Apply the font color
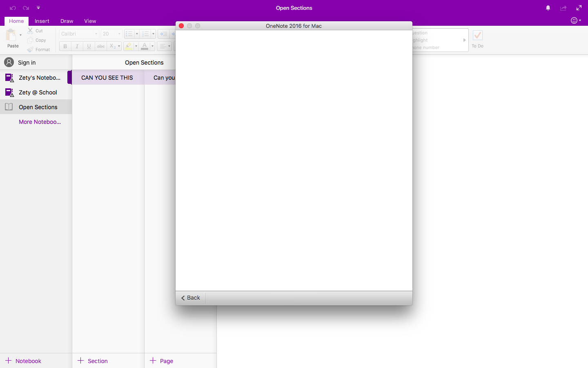Viewport: 588px width, 368px height. tap(145, 46)
